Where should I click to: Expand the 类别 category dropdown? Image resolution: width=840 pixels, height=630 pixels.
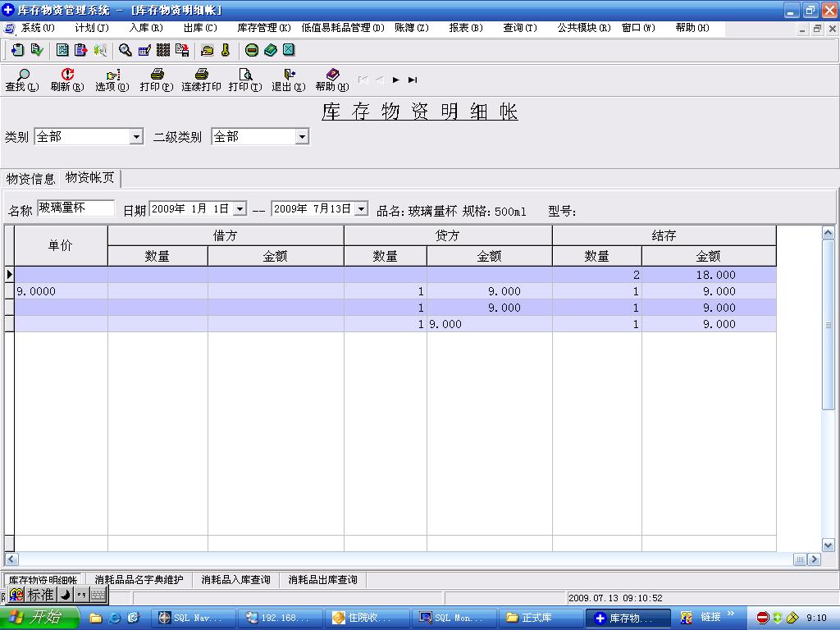136,137
